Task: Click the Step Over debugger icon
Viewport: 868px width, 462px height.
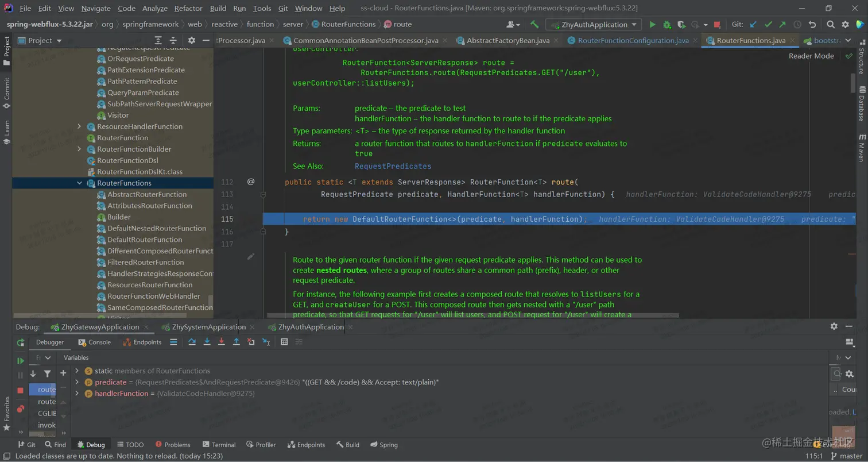Action: (x=192, y=342)
